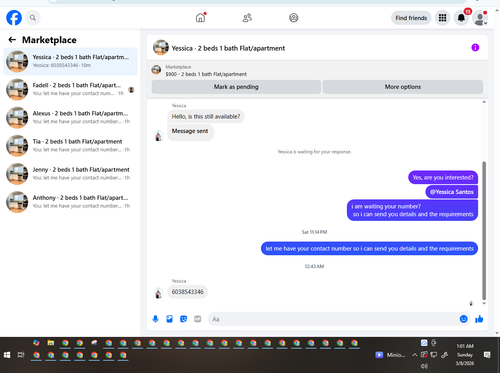Open the Windows Start button
500x373 pixels.
coord(7,355)
